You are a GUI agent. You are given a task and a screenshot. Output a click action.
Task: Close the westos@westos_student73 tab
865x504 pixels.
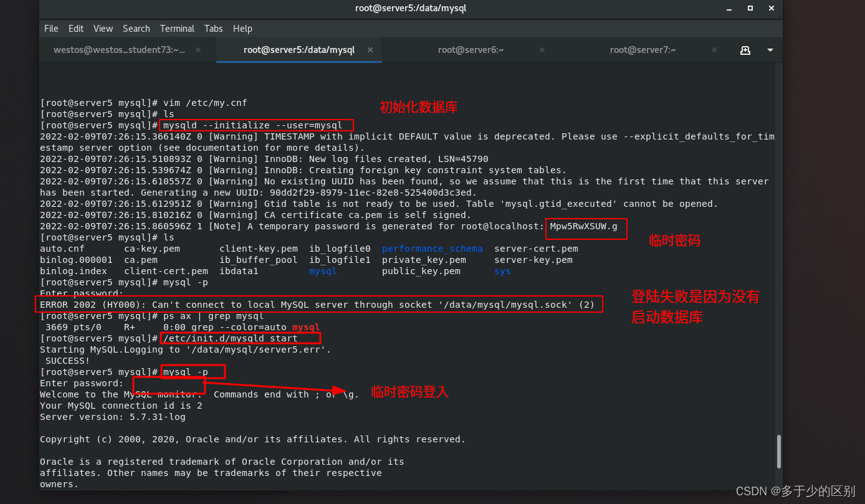click(198, 50)
